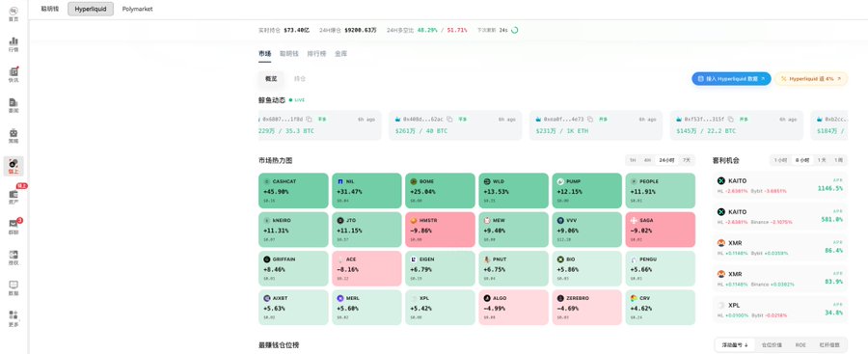
Task: Sort position ranking by ROE
Action: [x=801, y=344]
